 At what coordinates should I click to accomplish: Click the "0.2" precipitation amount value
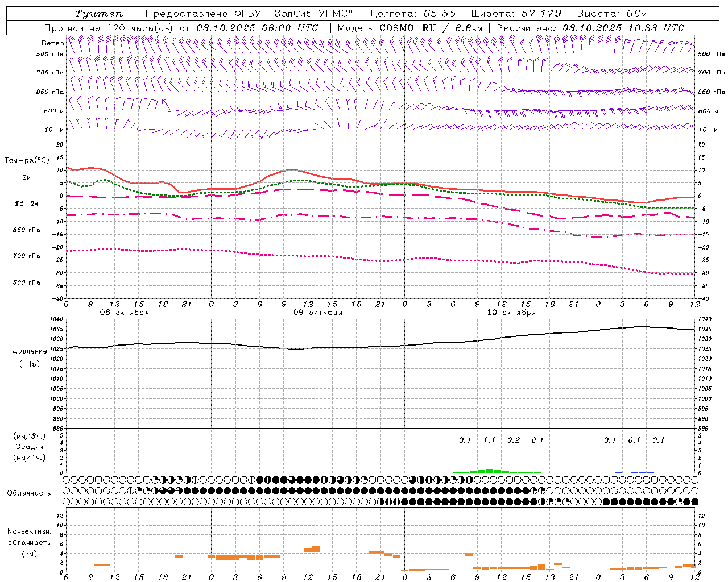tap(514, 440)
